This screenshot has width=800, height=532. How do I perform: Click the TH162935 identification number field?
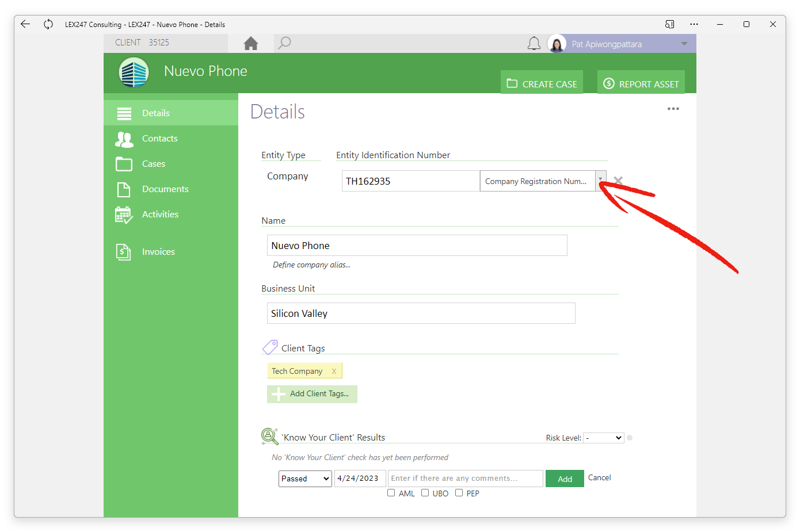pos(411,181)
